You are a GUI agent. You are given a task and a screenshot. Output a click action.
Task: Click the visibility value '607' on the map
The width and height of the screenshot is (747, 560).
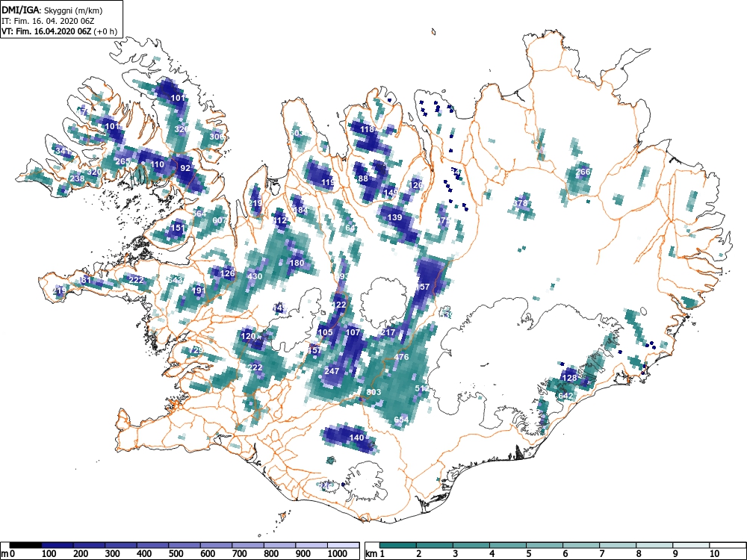pyautogui.click(x=220, y=220)
